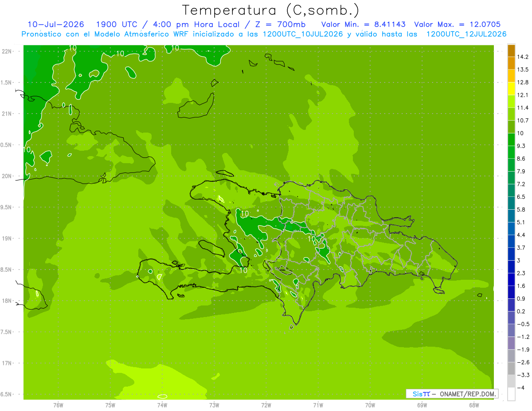Image resolution: width=532 pixels, height=411 pixels.
Task: Click the longitude label "69W"
Action: pyautogui.click(x=422, y=405)
